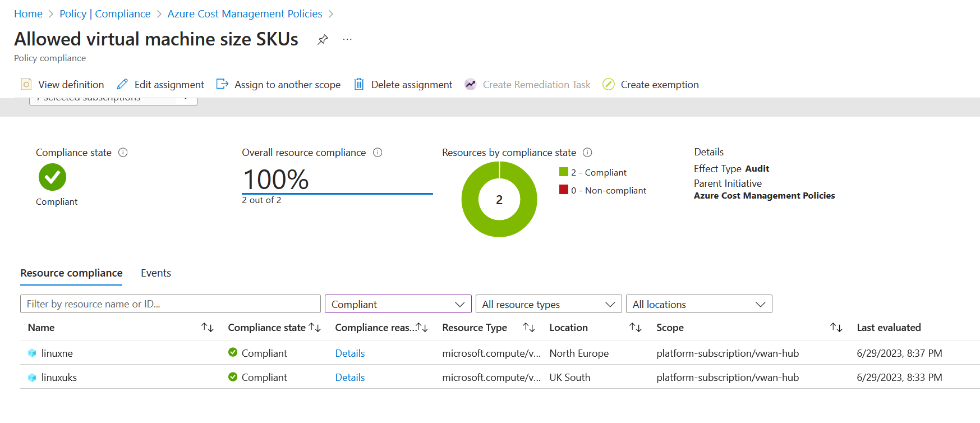Sort by Resource Type column
The height and width of the screenshot is (423, 980).
(528, 327)
